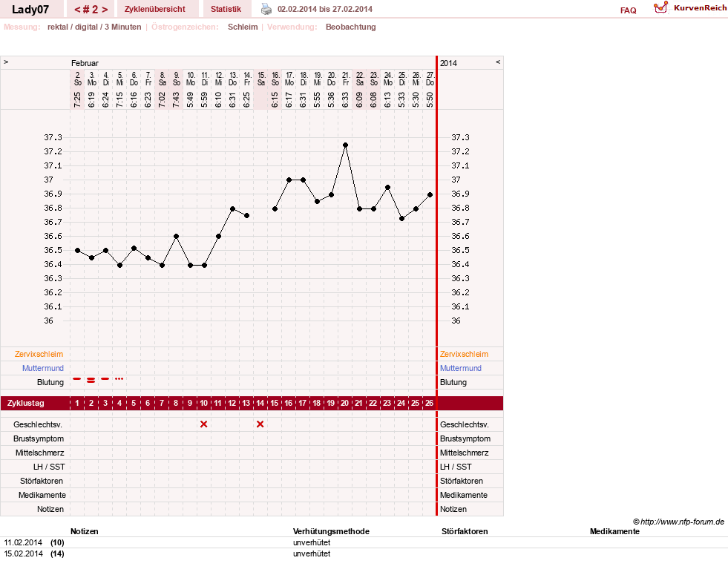Expand chart with the '>' arrow at left
Viewport: 728px width, 575px height.
(6, 62)
